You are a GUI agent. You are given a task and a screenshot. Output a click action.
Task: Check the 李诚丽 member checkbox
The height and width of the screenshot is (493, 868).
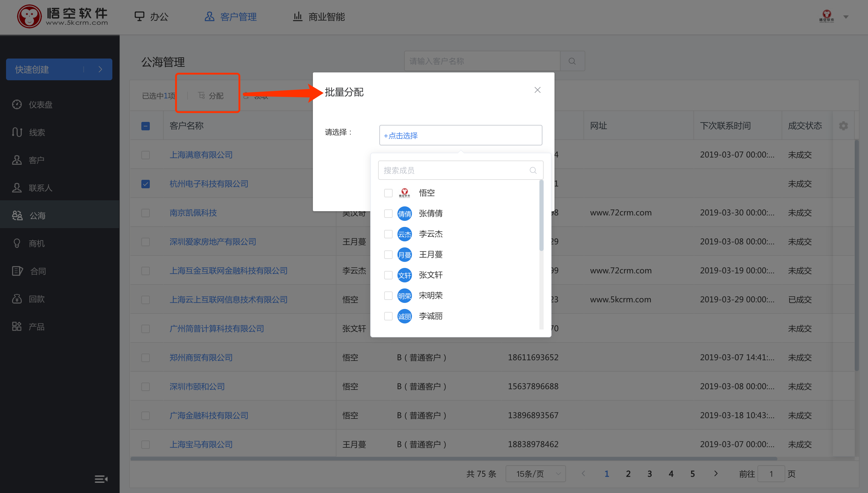(388, 316)
